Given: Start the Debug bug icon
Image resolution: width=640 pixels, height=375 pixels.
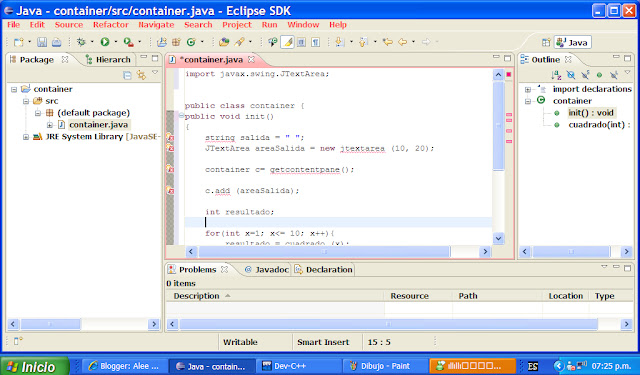Looking at the screenshot, I should 81,42.
